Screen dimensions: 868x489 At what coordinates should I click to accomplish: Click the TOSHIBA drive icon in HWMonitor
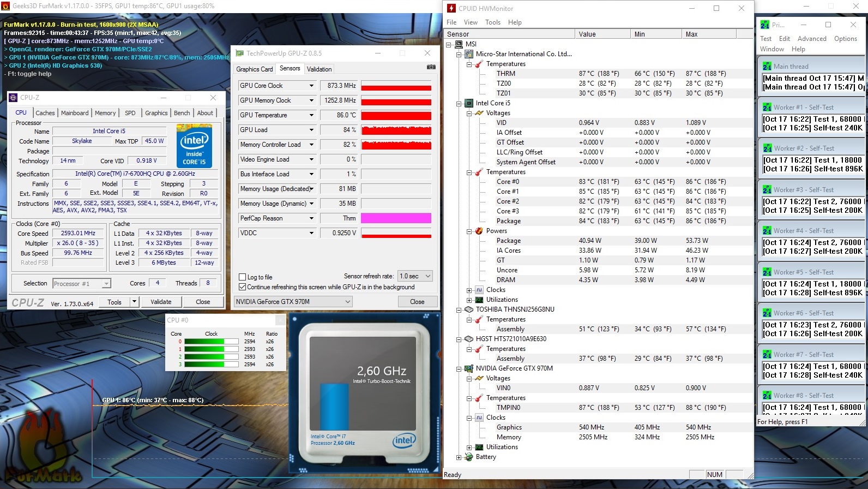click(x=469, y=309)
